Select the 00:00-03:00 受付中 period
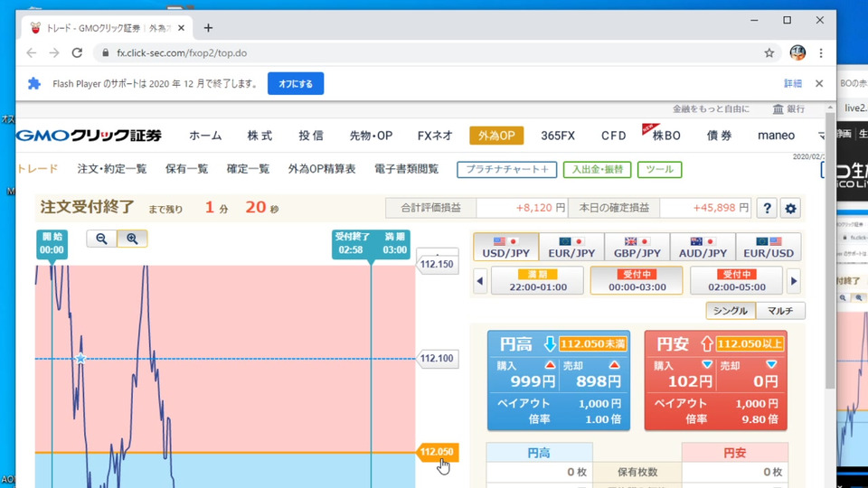868x488 pixels. 637,280
